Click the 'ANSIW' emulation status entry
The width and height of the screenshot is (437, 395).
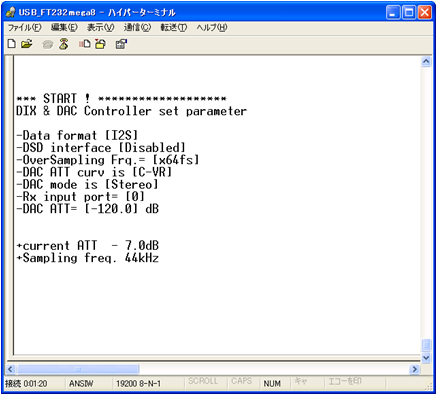coord(81,384)
